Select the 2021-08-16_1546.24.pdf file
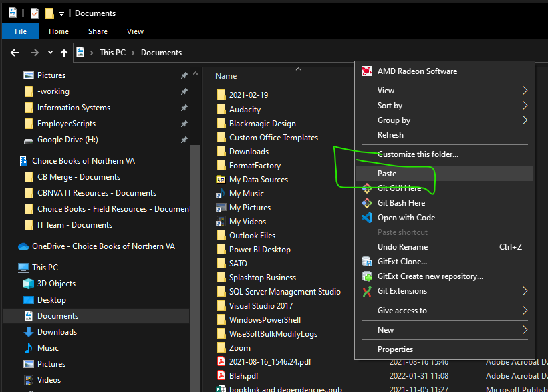 coord(270,361)
